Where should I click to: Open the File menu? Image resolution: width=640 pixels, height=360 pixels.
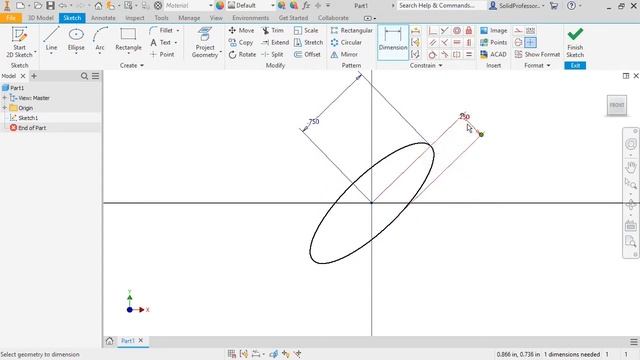pos(11,18)
